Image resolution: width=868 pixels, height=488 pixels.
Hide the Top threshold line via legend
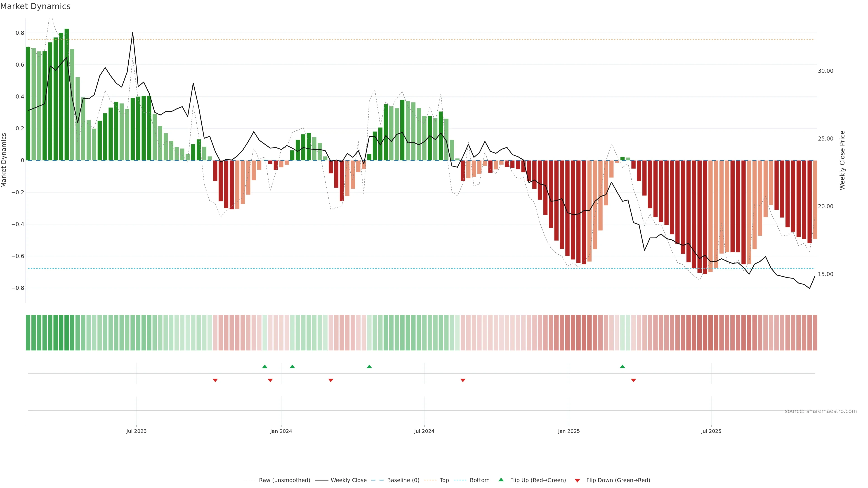[x=444, y=480]
